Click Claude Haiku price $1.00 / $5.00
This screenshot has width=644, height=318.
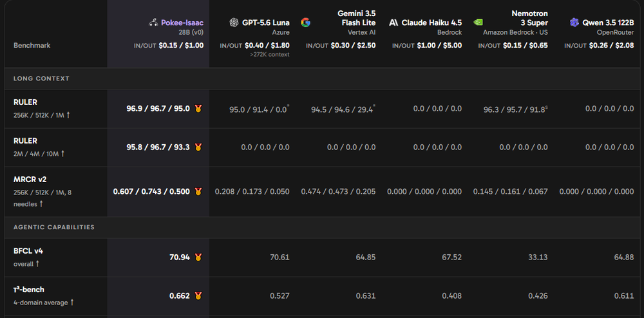[x=439, y=46]
